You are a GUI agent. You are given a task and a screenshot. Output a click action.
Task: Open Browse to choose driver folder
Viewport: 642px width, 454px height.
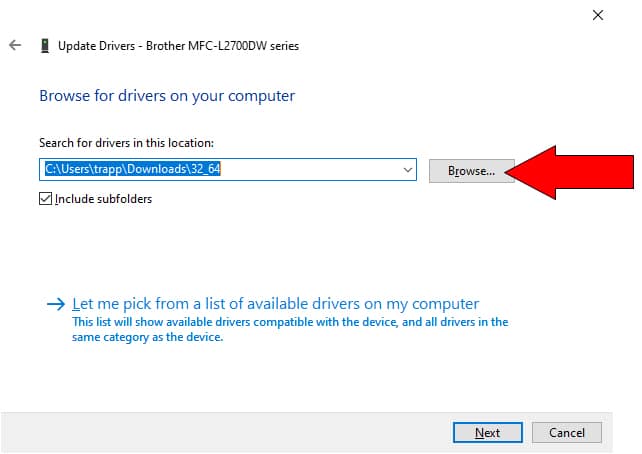(x=471, y=171)
